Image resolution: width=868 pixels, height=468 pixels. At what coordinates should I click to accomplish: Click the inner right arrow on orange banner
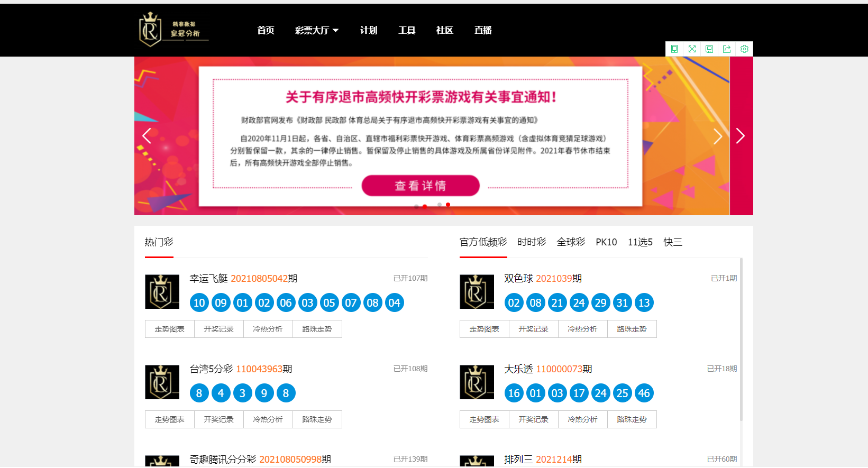[x=718, y=136]
